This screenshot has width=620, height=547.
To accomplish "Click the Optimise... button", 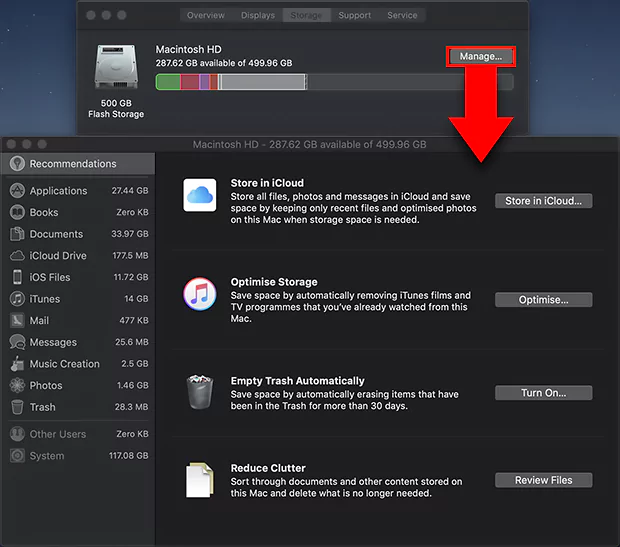I will click(544, 300).
